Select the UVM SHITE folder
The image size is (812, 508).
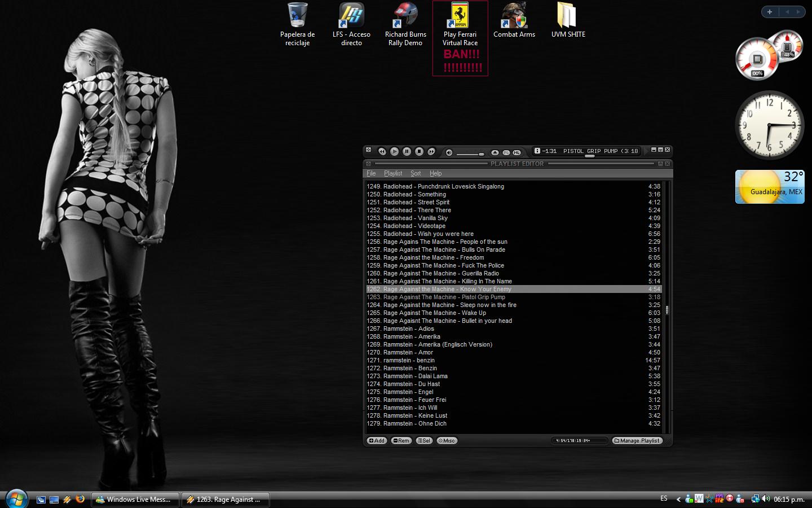(x=568, y=20)
